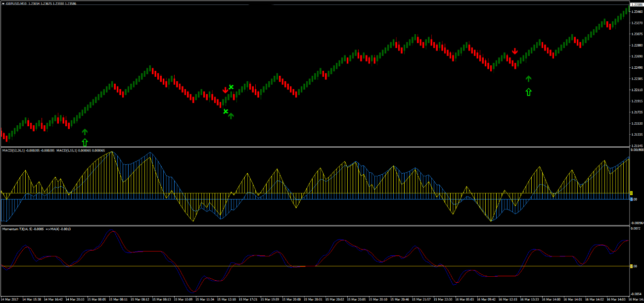The image size is (644, 303).
Task: Select the red down arrow near 16 Mar 12:15
Action: (515, 50)
